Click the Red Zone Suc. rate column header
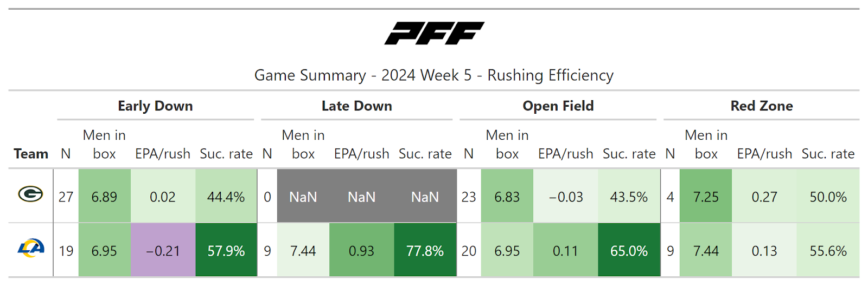Viewport: 868px width, 286px height. click(x=828, y=154)
